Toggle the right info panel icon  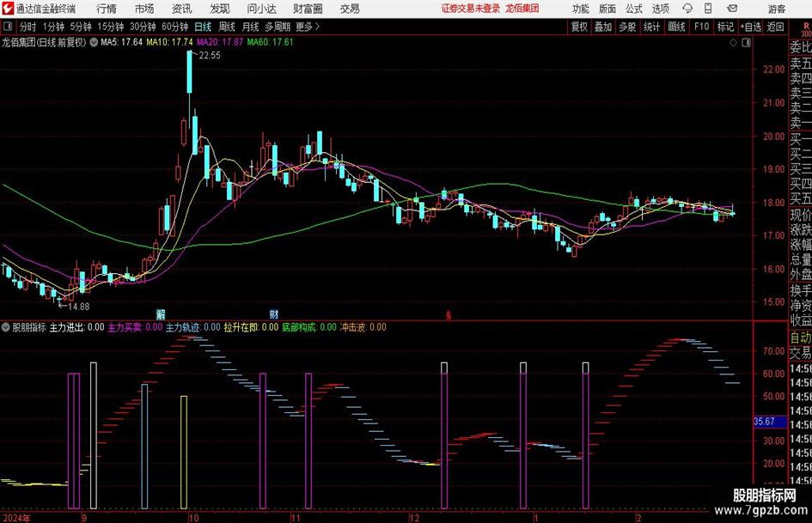[746, 42]
